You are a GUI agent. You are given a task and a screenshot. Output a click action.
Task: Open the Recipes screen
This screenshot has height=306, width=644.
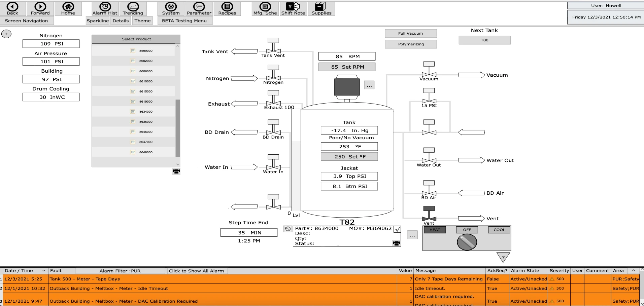click(x=227, y=8)
